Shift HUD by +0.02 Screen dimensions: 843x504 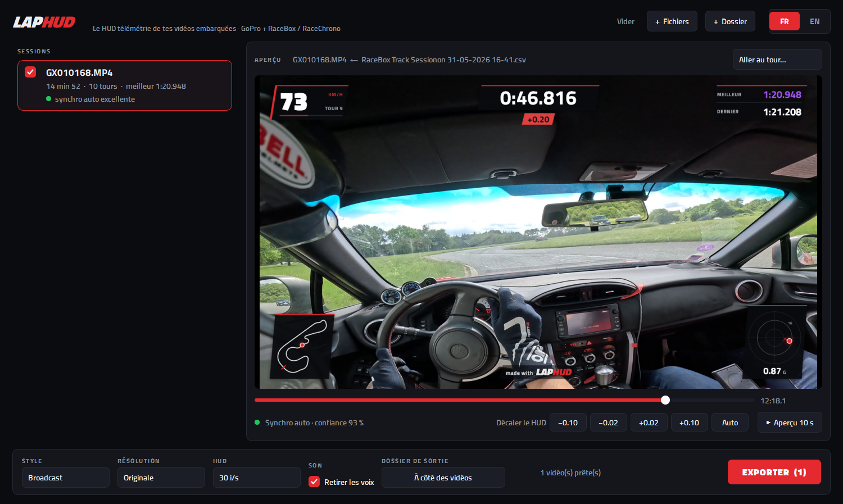649,423
